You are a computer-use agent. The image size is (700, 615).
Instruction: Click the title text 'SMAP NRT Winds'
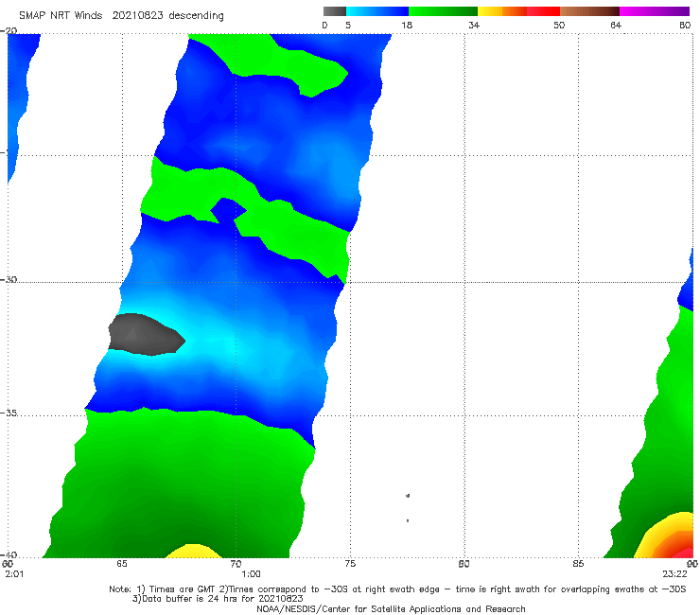pyautogui.click(x=61, y=15)
